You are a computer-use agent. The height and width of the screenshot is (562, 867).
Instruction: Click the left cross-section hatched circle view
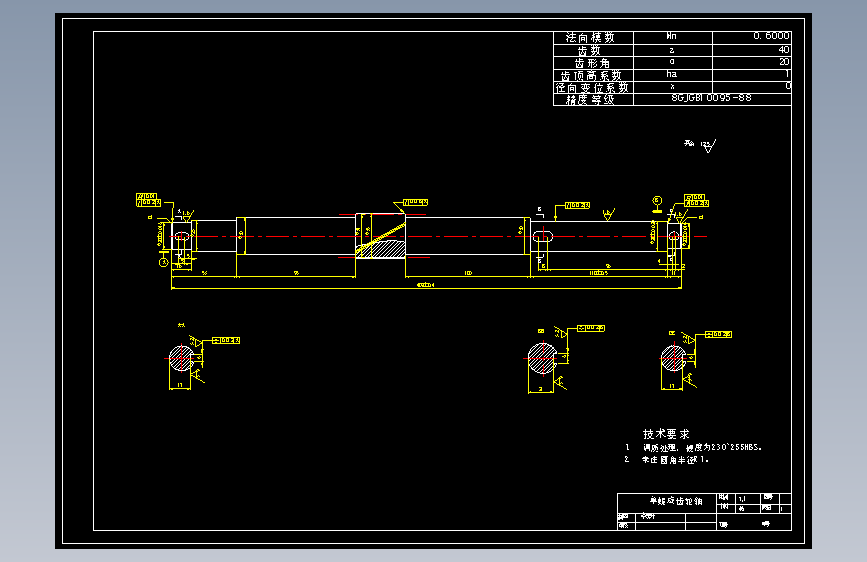coord(181,358)
